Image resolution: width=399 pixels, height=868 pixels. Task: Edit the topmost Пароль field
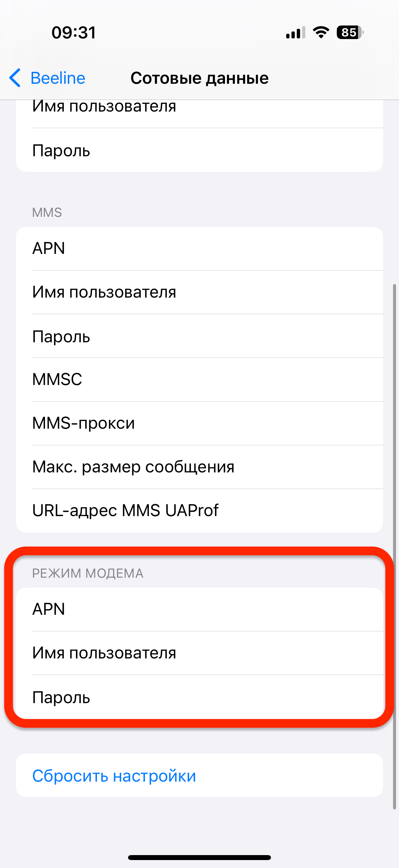coord(199,150)
